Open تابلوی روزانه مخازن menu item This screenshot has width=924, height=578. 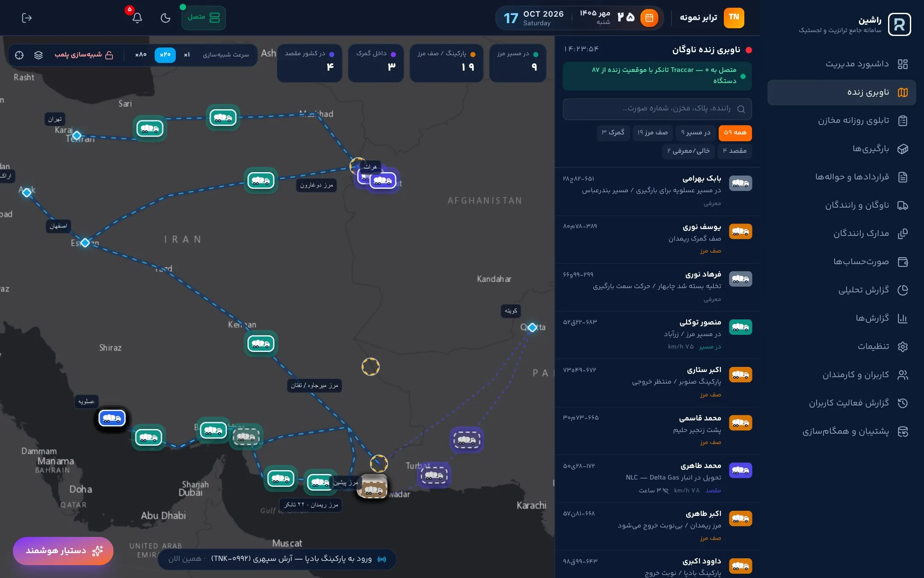842,121
